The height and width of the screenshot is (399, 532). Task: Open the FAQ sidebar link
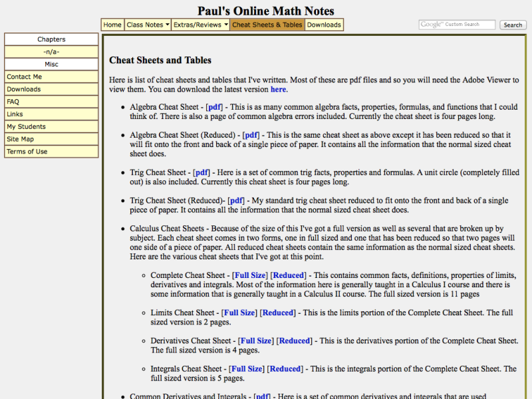[x=13, y=102]
